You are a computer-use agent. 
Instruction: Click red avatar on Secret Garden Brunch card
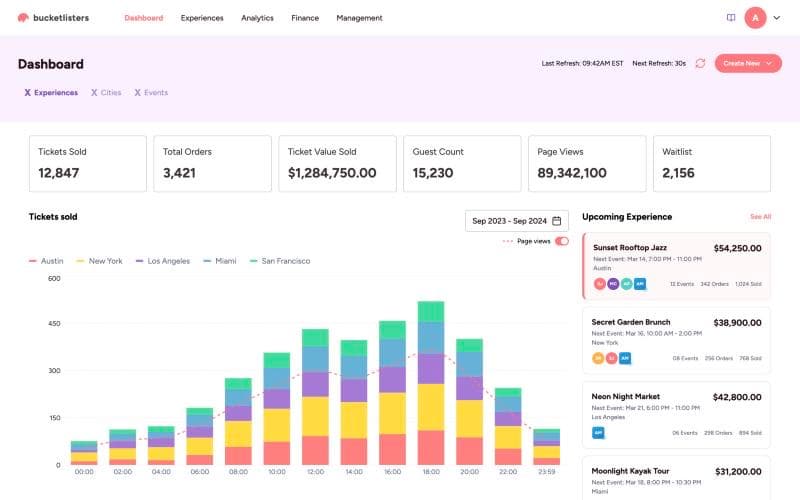pos(611,358)
